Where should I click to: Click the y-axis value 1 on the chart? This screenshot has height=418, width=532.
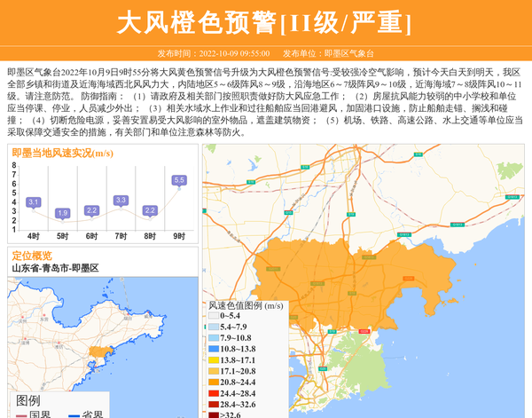pos(14,230)
